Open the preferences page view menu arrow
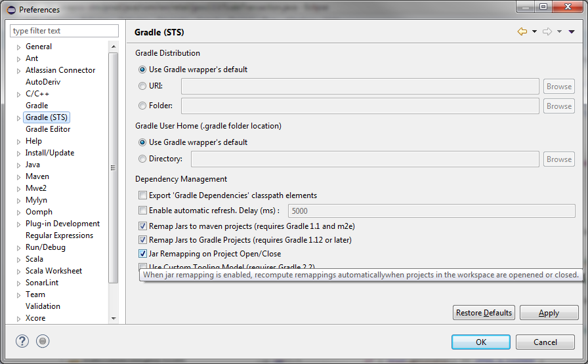 coord(572,32)
